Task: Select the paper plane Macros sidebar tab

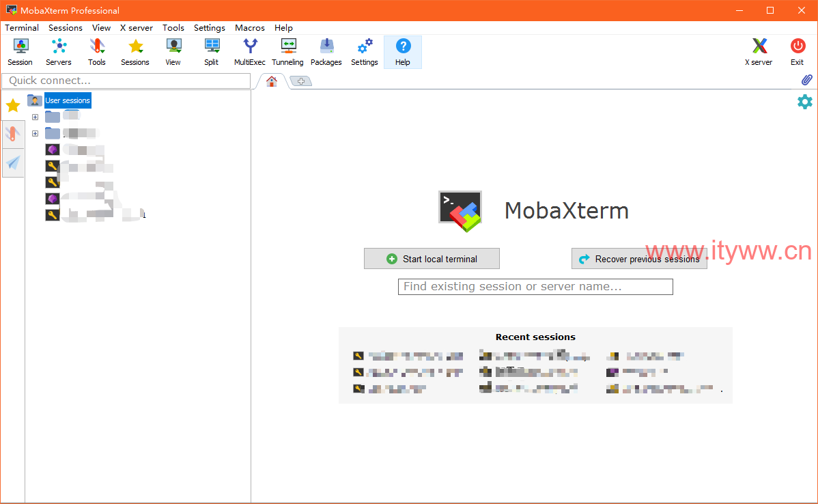Action: 13,163
